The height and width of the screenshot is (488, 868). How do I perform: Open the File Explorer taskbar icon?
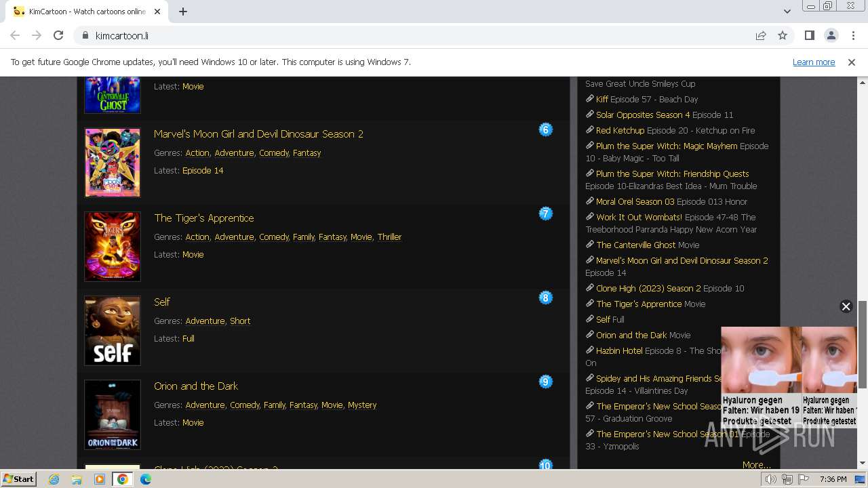pos(77,479)
